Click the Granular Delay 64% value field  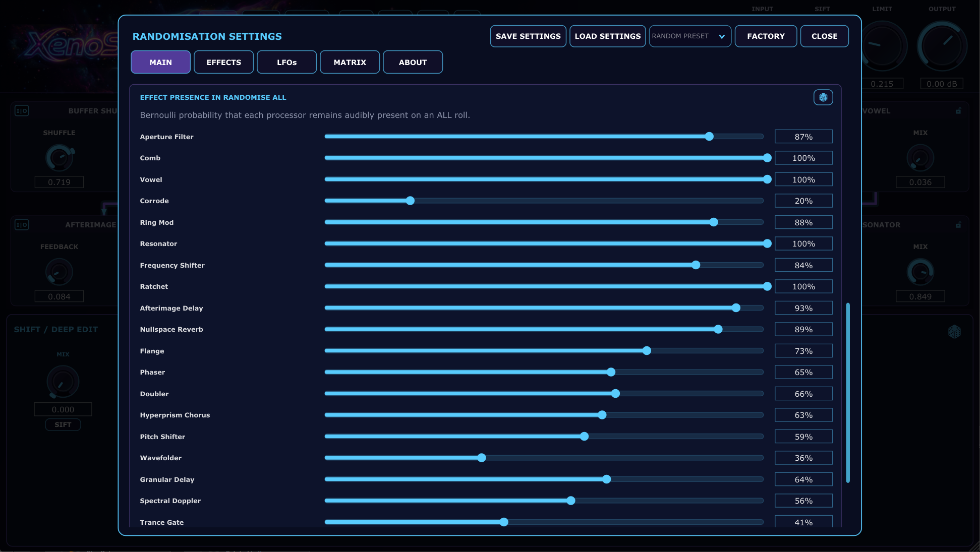point(803,479)
